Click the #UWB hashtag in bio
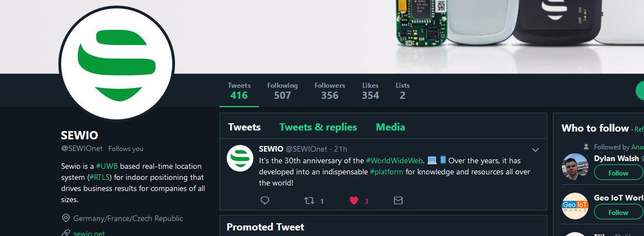 pyautogui.click(x=106, y=166)
